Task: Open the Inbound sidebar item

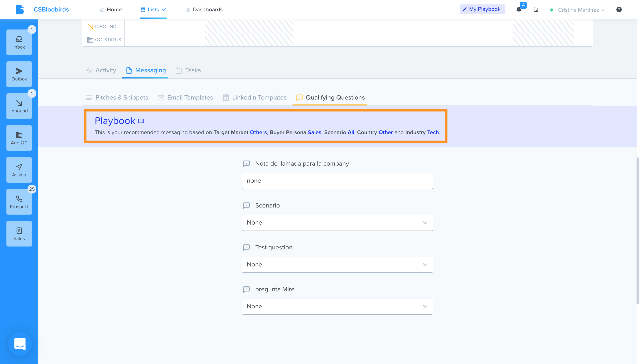Action: click(x=19, y=106)
